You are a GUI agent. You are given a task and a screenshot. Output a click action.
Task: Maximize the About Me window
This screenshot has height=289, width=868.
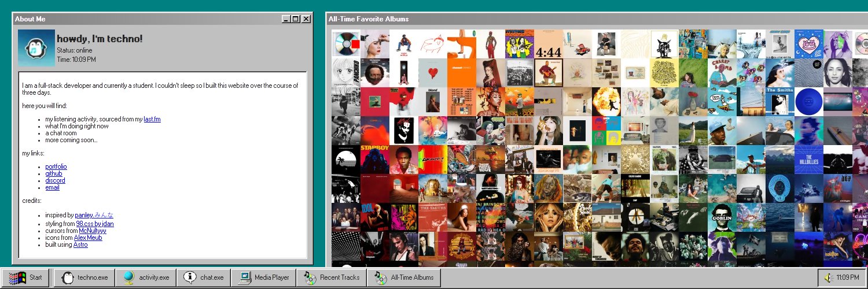pos(296,19)
